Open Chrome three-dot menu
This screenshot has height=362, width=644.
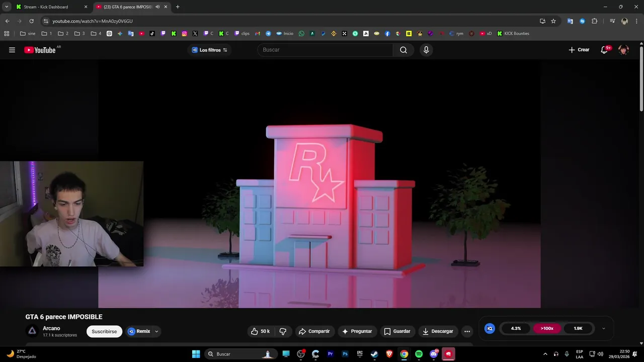click(636, 21)
